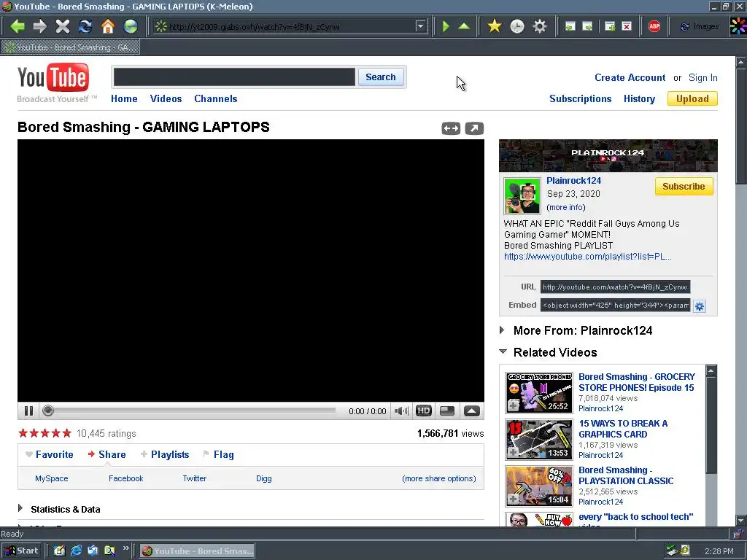Toggle the player size icon next to HD

447,411
